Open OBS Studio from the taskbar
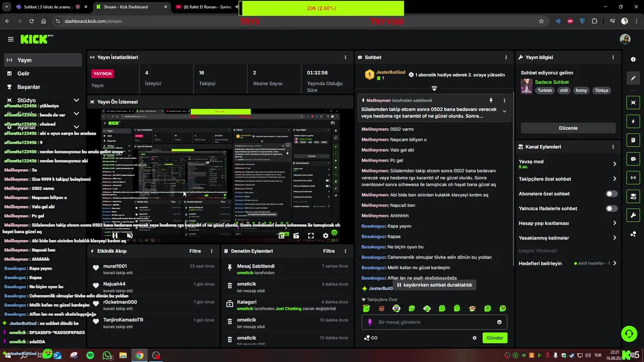The image size is (644, 362). point(156,355)
